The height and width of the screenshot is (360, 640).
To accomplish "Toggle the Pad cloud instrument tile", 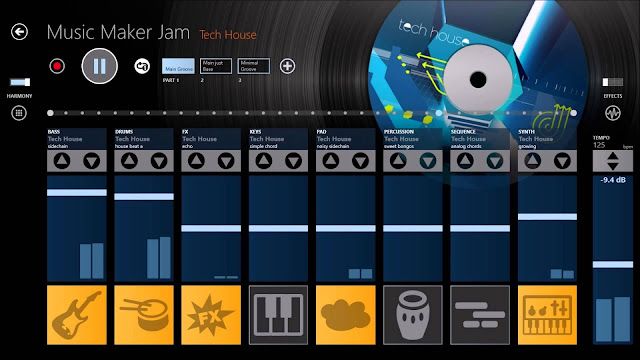I will click(346, 315).
